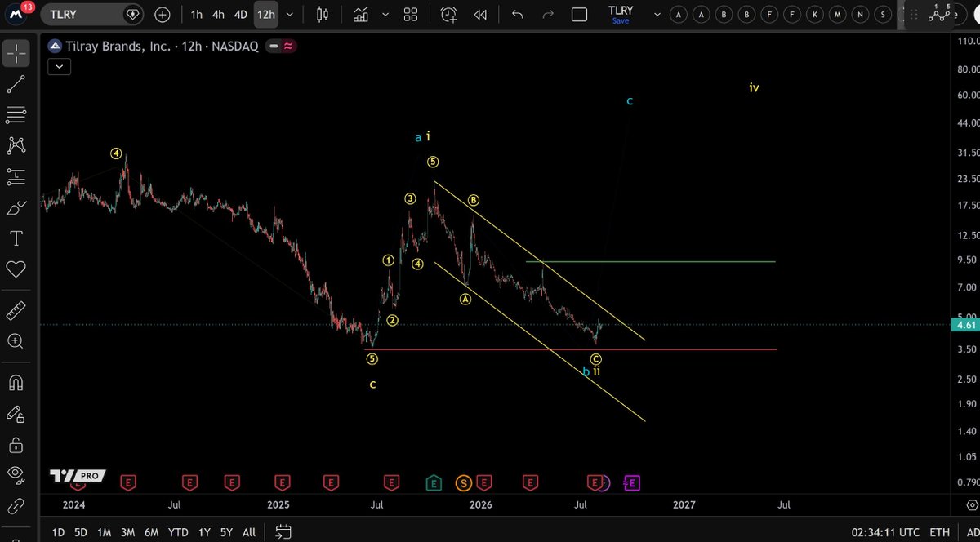Select the crosshair cursor tool

(x=16, y=55)
